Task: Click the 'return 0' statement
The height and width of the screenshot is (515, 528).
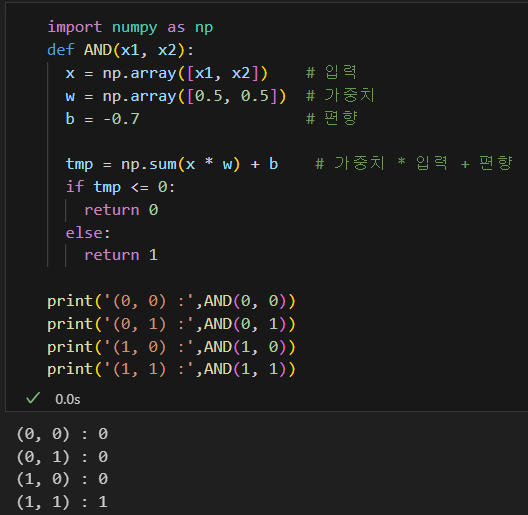Action: (121, 210)
